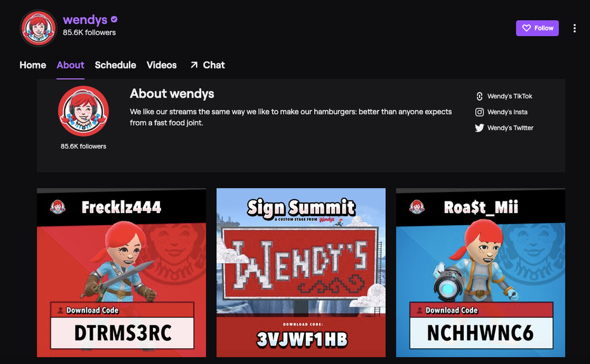Follow the wendys channel

pyautogui.click(x=537, y=28)
